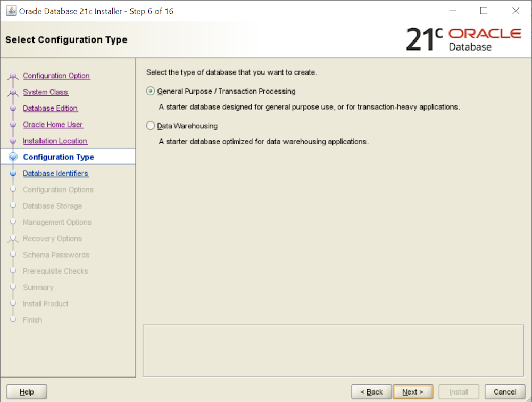The height and width of the screenshot is (402, 532).
Task: Click the empty message area at bottom
Action: coord(333,350)
